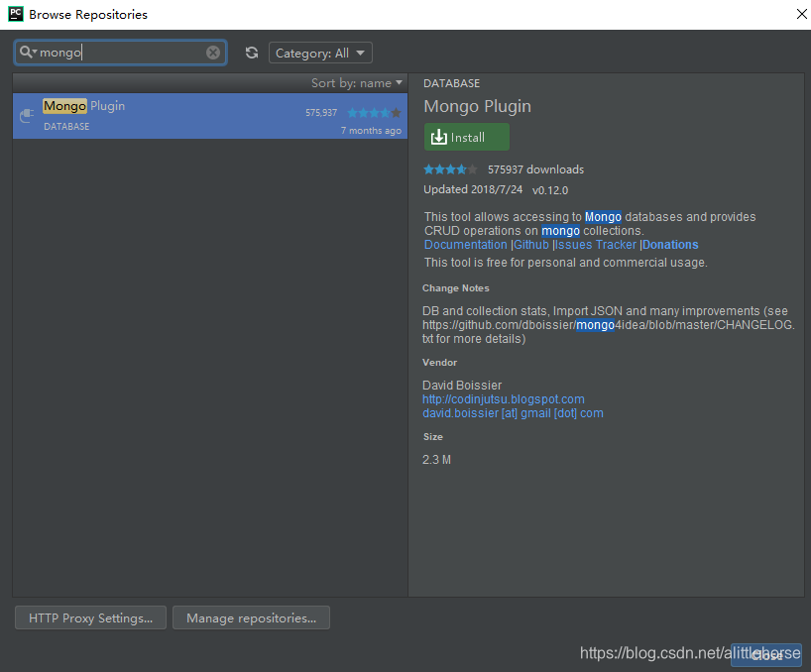The image size is (811, 672).
Task: Select the Mongo Plugin list row
Action: click(x=210, y=116)
